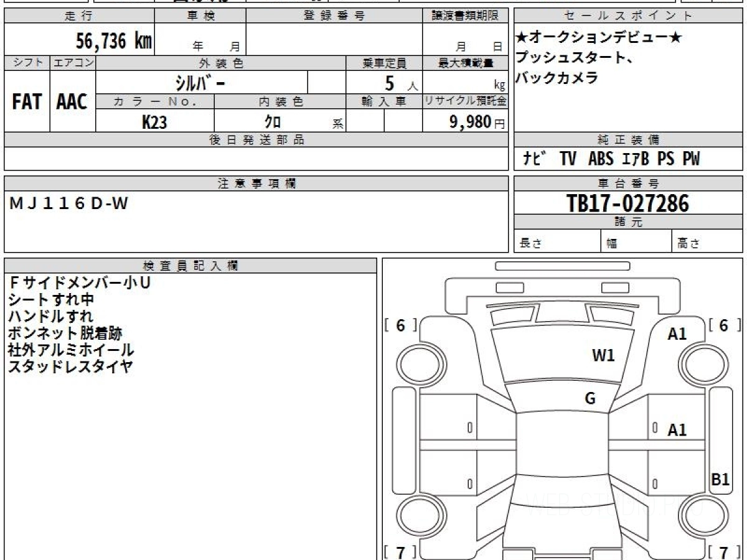Image resolution: width=747 pixels, height=560 pixels.
Task: Click the A1 mark on the door panel
Action: 677,430
